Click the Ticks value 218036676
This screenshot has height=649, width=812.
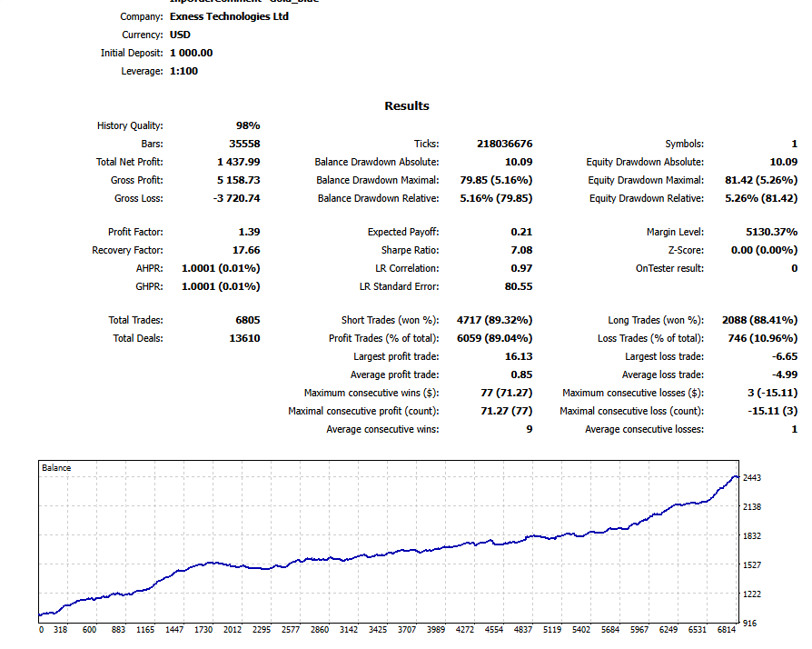coord(504,144)
